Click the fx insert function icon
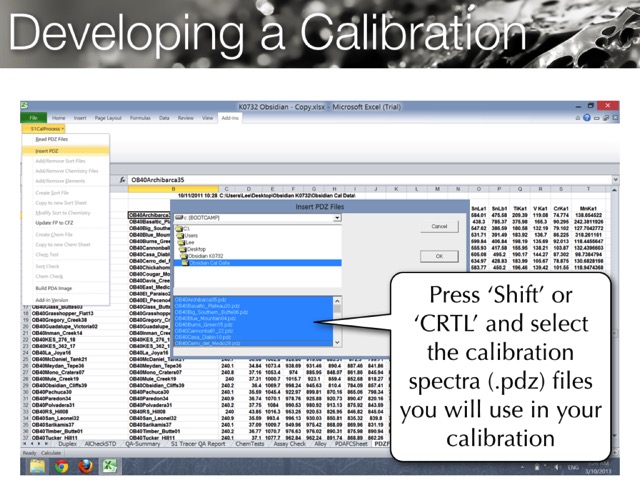 (123, 180)
